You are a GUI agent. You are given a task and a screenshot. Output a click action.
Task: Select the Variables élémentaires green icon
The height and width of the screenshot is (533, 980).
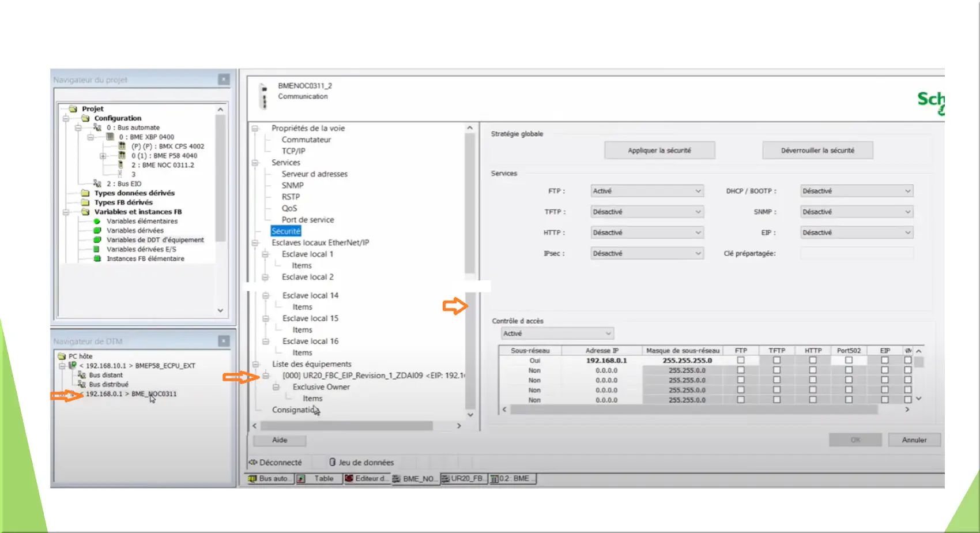[97, 221]
